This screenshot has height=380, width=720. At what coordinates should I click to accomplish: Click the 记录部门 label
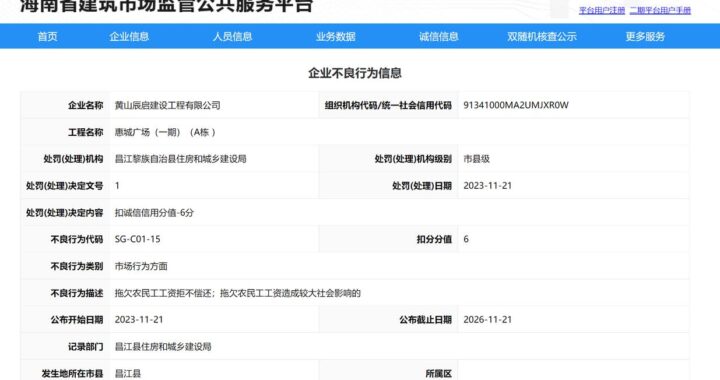(85, 346)
